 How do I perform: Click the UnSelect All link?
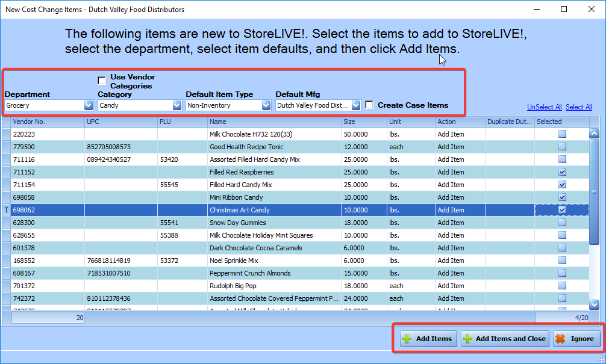point(544,107)
